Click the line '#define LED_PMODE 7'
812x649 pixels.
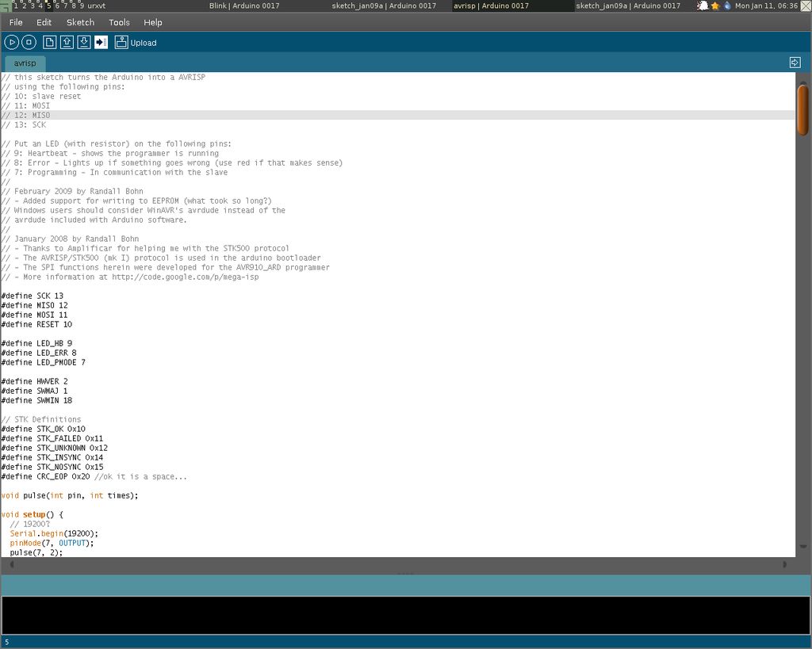pos(43,362)
